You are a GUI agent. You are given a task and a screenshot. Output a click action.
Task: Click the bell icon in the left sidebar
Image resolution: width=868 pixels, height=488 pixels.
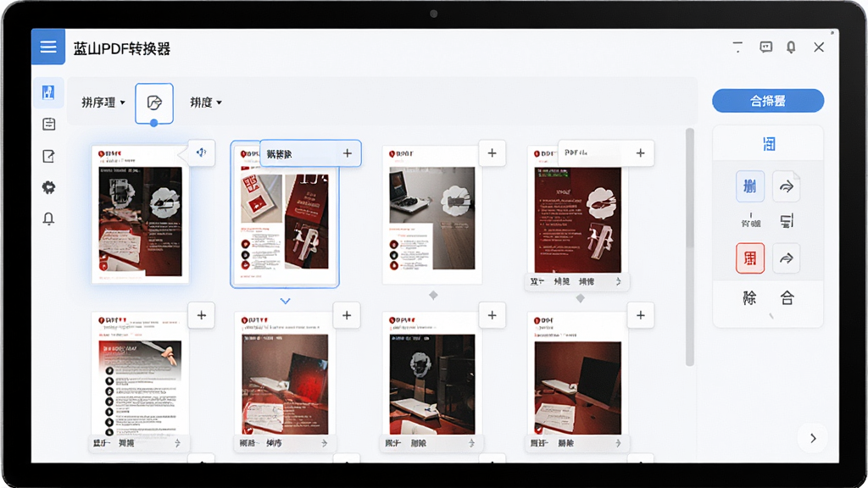(48, 219)
